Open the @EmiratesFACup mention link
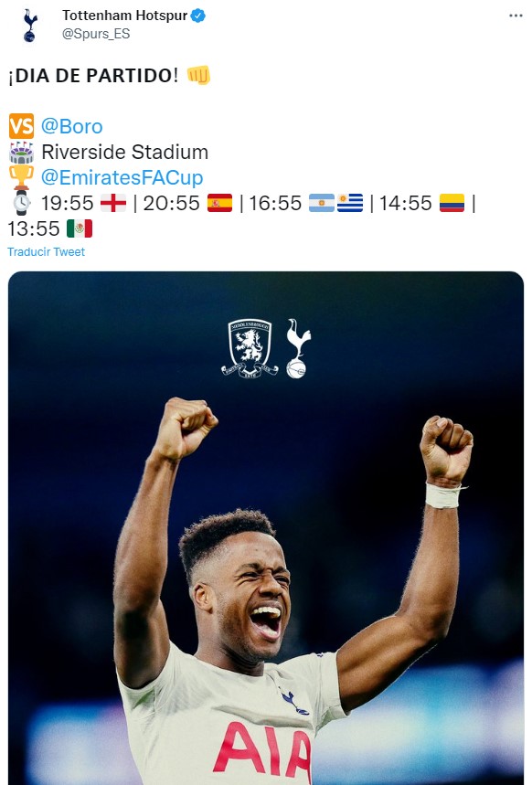Viewport: 532px width, 785px height. [122, 177]
